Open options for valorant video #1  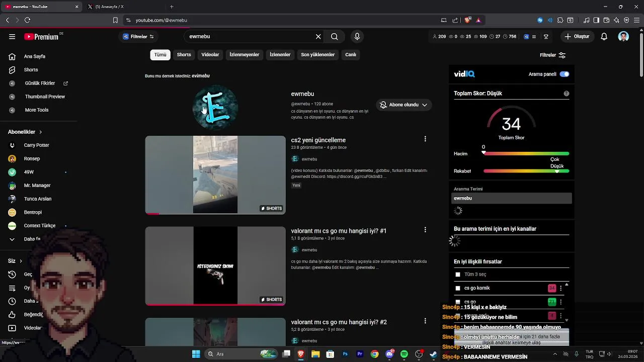point(425,230)
